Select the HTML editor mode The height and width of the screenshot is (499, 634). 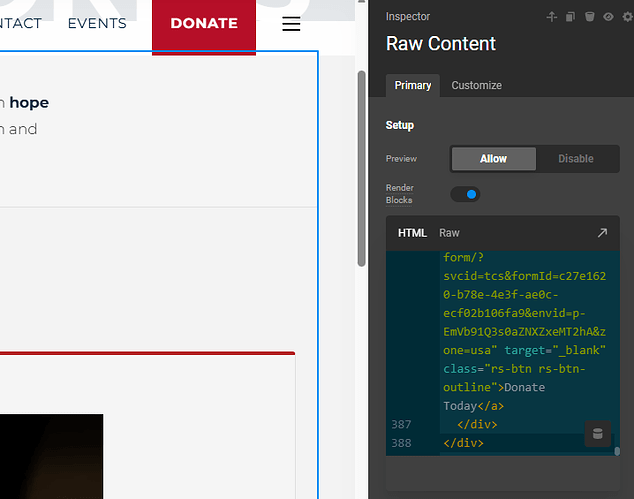coord(412,233)
